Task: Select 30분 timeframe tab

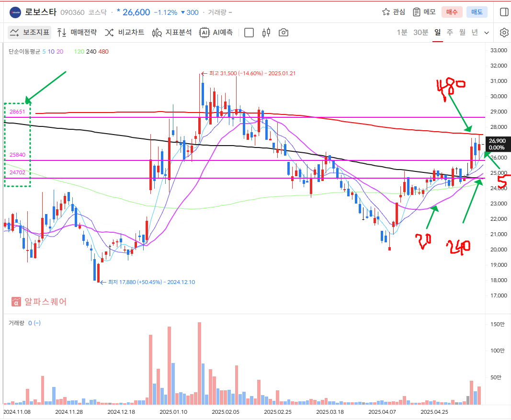Action: click(x=420, y=32)
